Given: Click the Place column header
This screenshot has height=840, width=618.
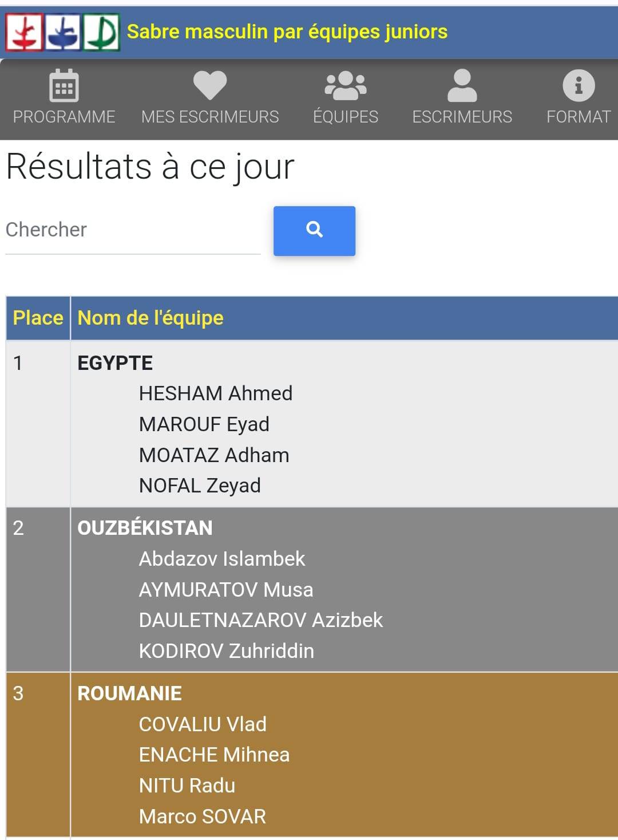Looking at the screenshot, I should [38, 318].
